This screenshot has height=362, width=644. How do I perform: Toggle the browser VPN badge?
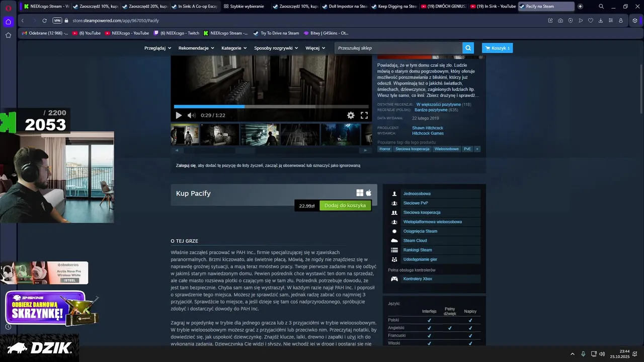[x=57, y=21]
